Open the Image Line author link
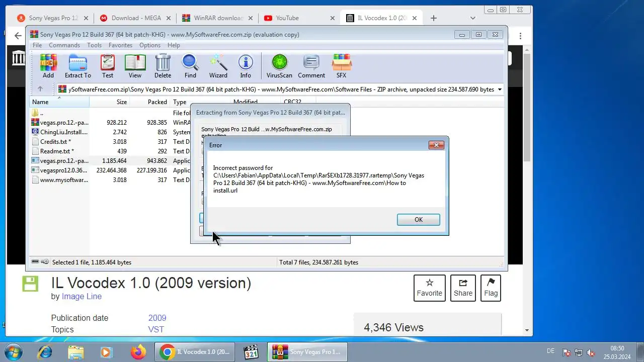644x362 pixels. click(82, 297)
